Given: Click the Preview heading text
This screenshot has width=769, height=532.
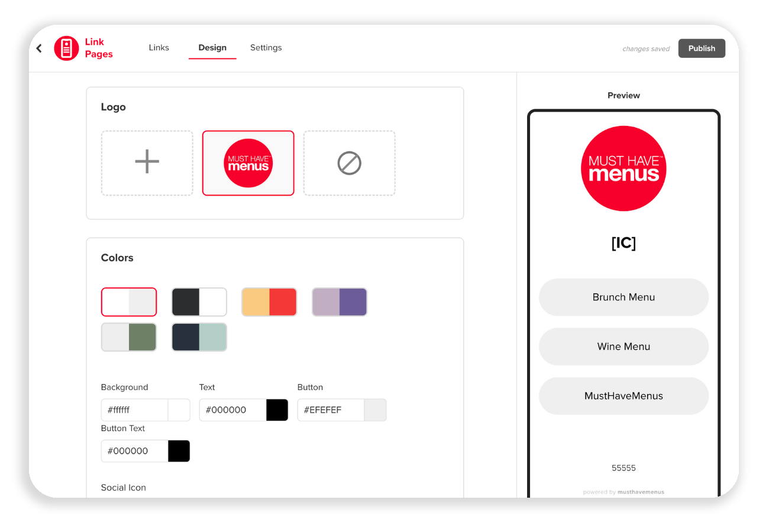Looking at the screenshot, I should pyautogui.click(x=623, y=95).
